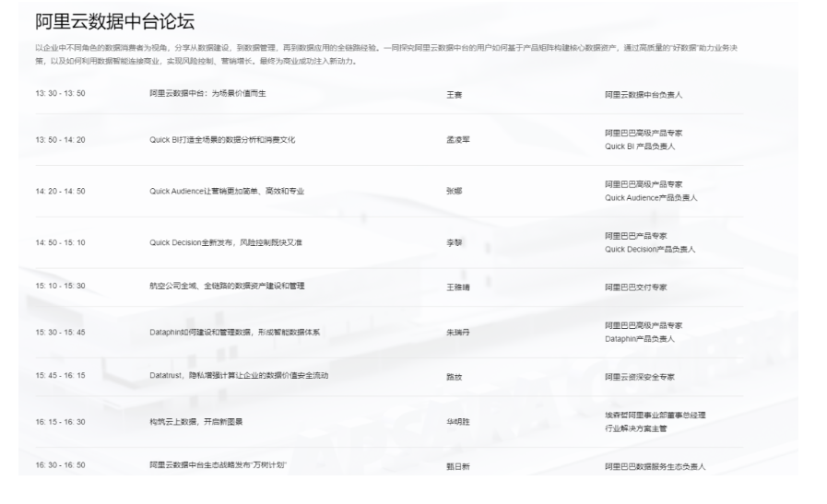This screenshot has width=827, height=504.
Task: Select the time slot 16:30 - 16:50
Action: 60,465
